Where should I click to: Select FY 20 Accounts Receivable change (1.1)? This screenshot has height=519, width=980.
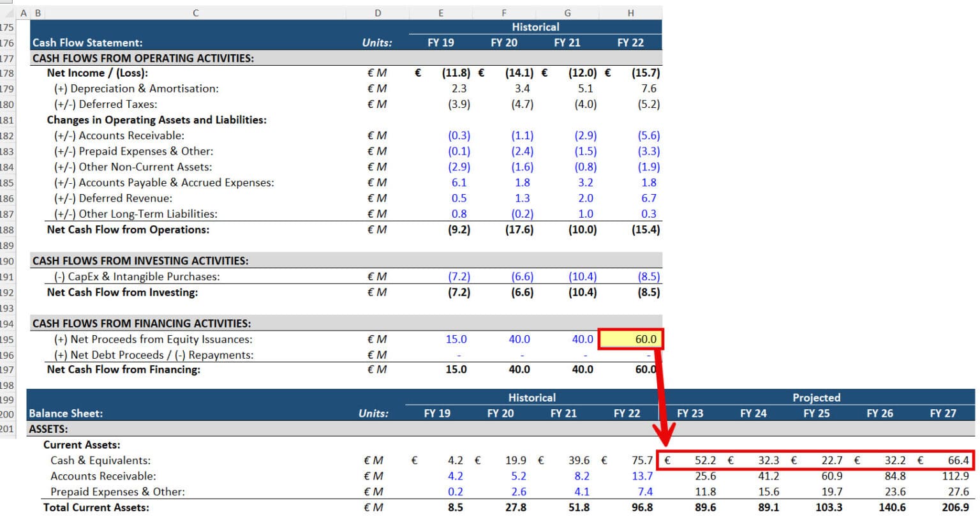pos(522,135)
